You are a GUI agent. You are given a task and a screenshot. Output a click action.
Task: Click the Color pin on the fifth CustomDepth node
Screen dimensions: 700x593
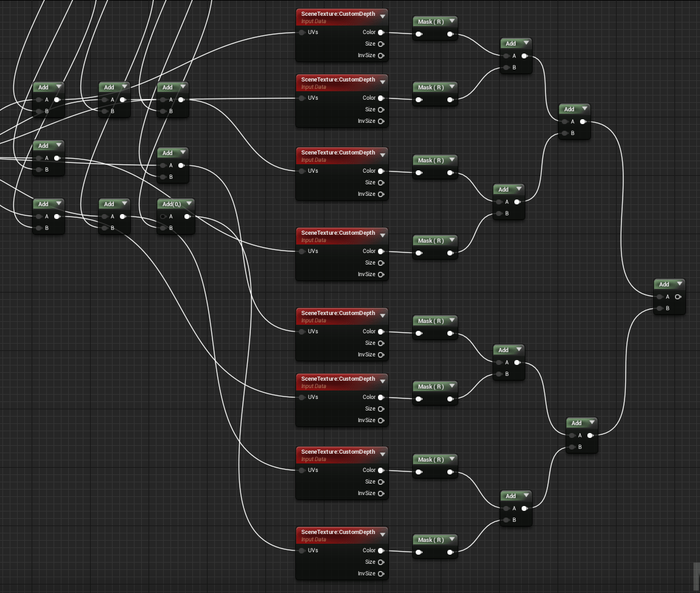tap(381, 331)
